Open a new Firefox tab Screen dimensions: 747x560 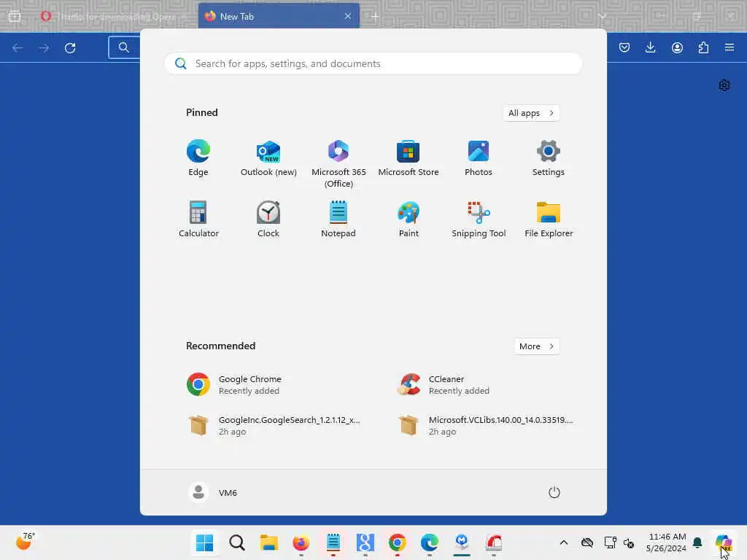[375, 16]
